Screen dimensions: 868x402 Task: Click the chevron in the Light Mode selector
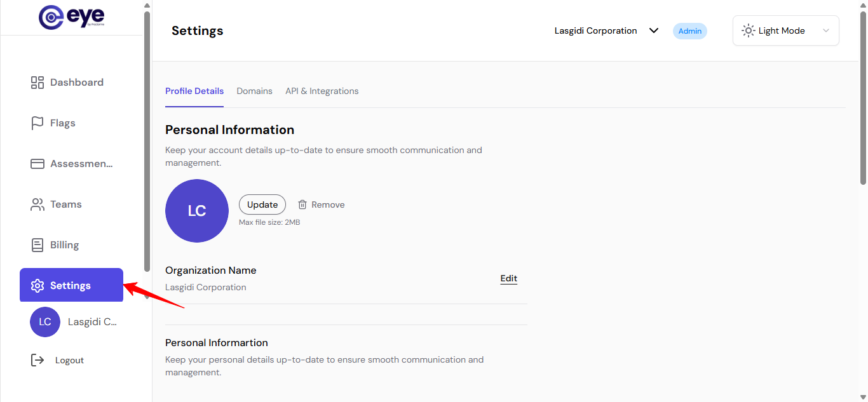pos(826,30)
